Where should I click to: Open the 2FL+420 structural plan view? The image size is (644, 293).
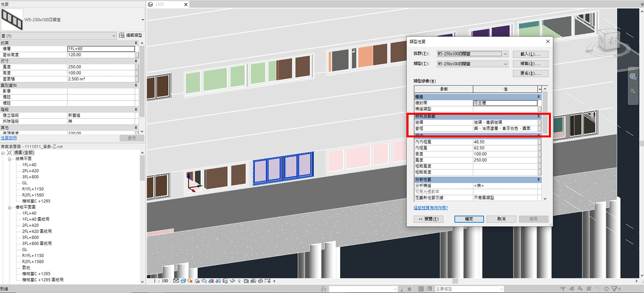pos(30,171)
